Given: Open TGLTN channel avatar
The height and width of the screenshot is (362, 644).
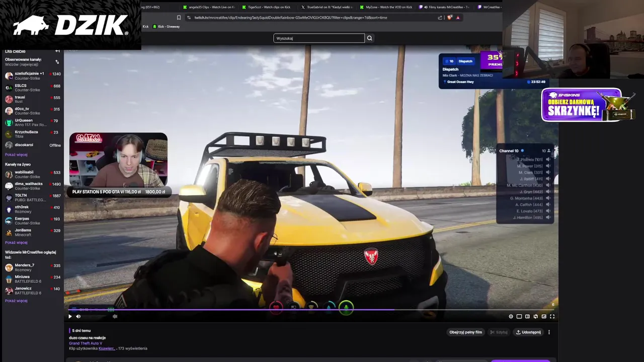Looking at the screenshot, I should pyautogui.click(x=9, y=198).
